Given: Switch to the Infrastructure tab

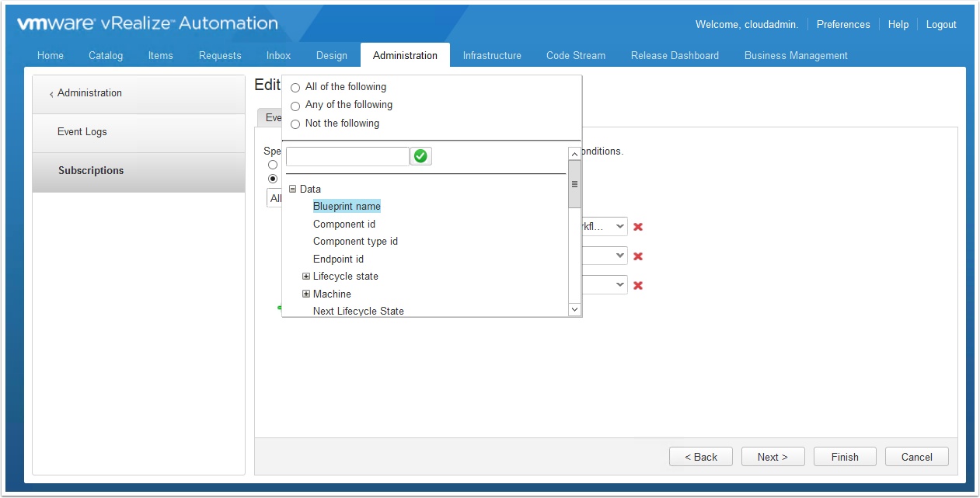Looking at the screenshot, I should point(492,55).
